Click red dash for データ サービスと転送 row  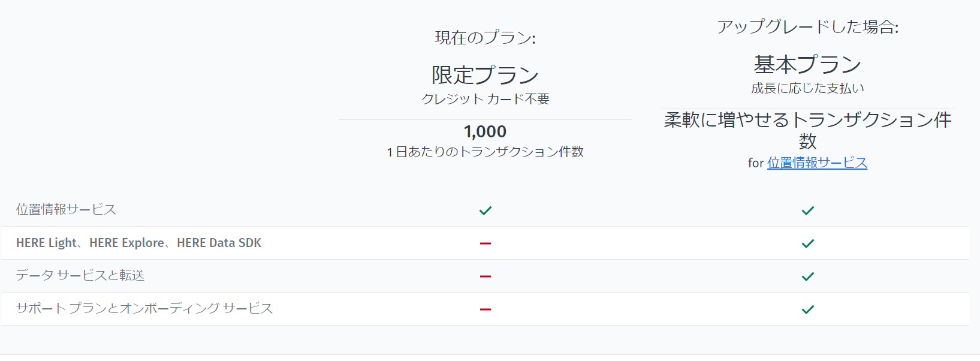[486, 276]
